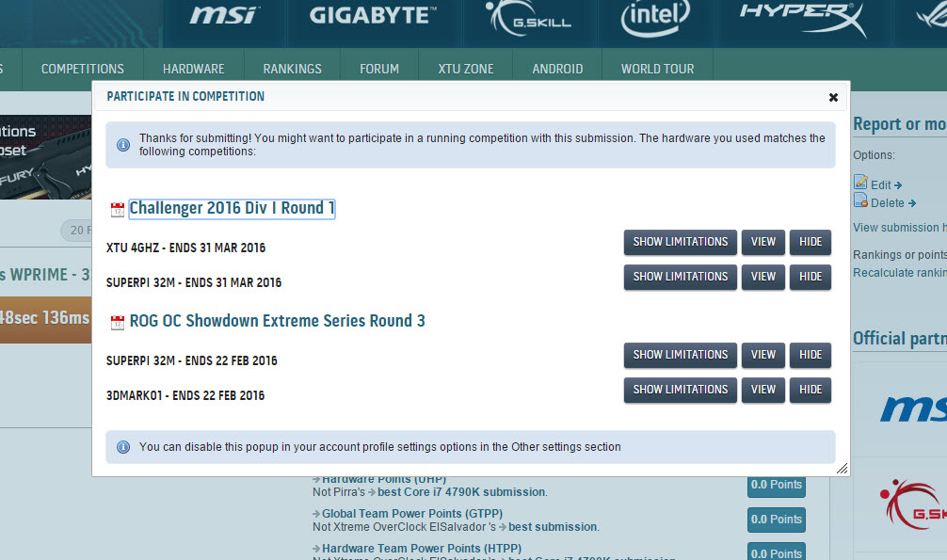Open Hardware Team Power Points (HTPP) link

(x=422, y=549)
